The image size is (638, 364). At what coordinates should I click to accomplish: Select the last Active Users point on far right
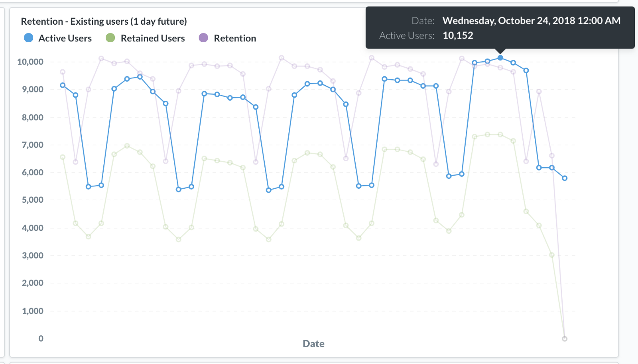tap(565, 178)
